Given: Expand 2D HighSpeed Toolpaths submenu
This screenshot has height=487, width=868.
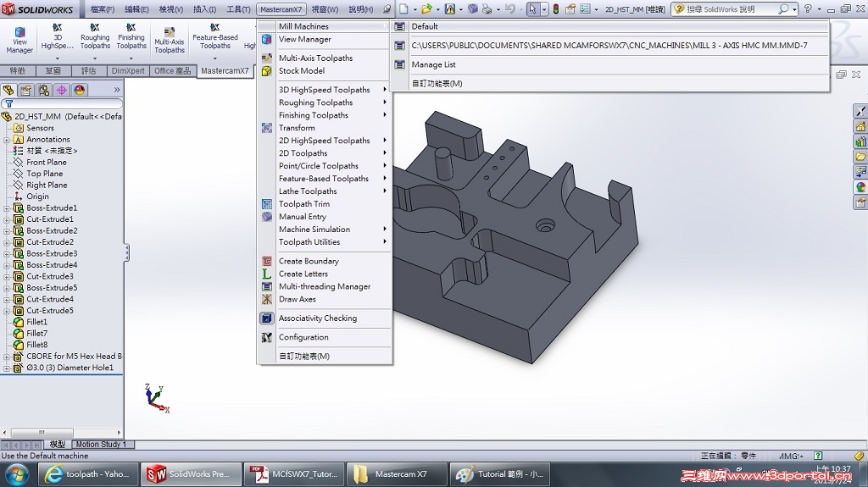Looking at the screenshot, I should (x=325, y=141).
